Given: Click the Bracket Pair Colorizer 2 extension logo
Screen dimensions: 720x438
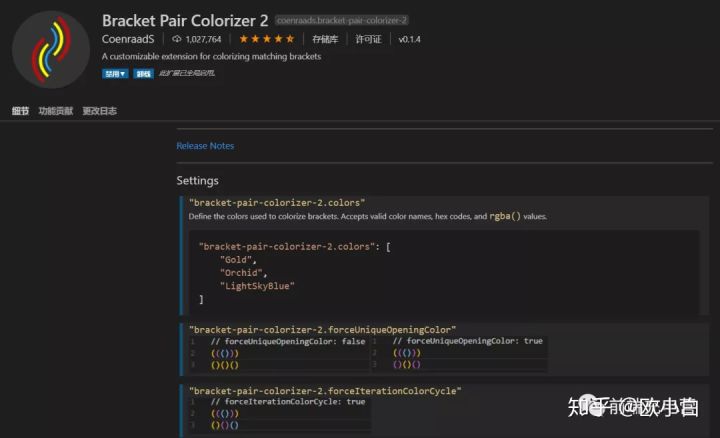Looking at the screenshot, I should (51, 50).
